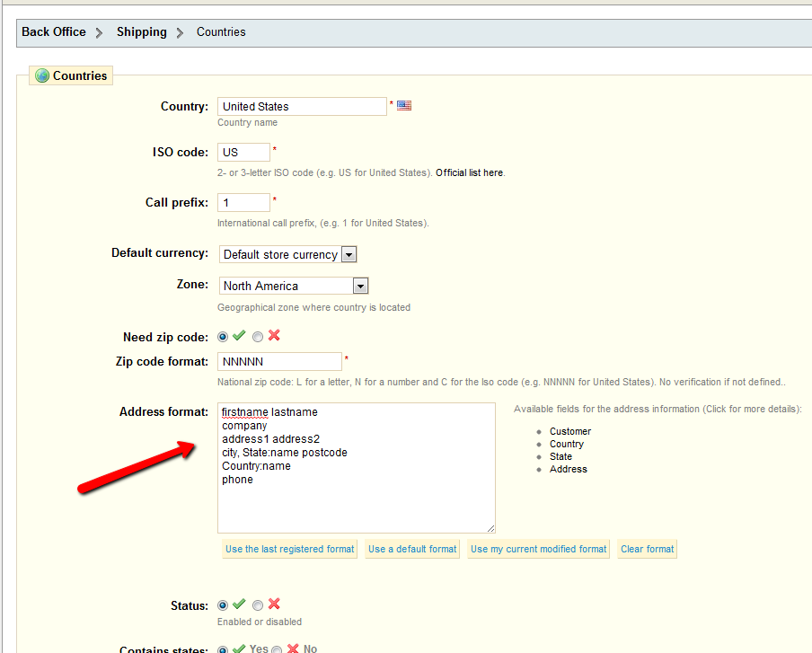This screenshot has height=653, width=812.
Task: Click the 'Address format:' label
Action: (163, 411)
